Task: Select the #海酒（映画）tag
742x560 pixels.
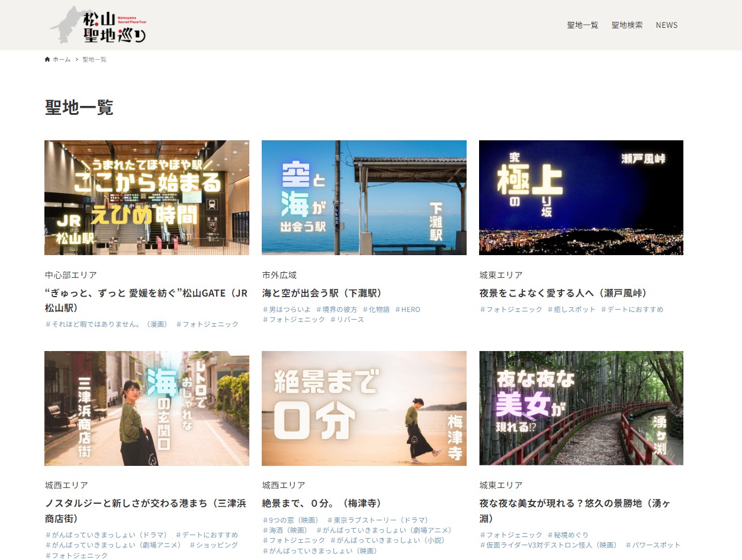Action: (287, 530)
